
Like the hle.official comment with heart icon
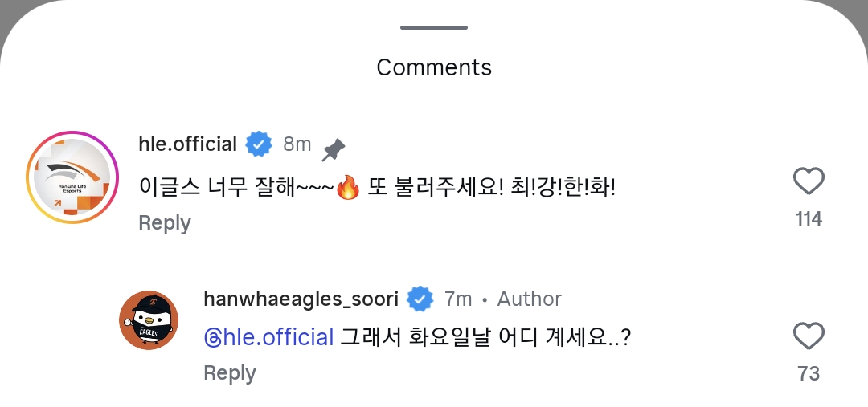809,181
